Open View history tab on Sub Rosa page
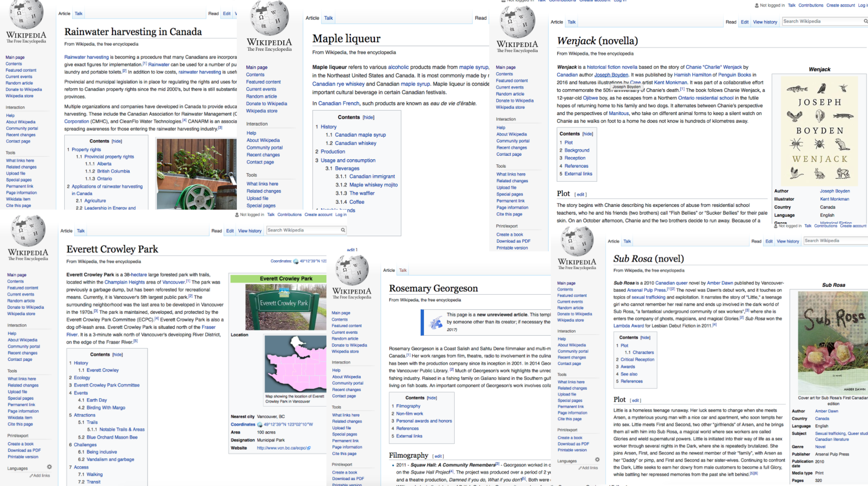The height and width of the screenshot is (486, 868). [x=788, y=241]
